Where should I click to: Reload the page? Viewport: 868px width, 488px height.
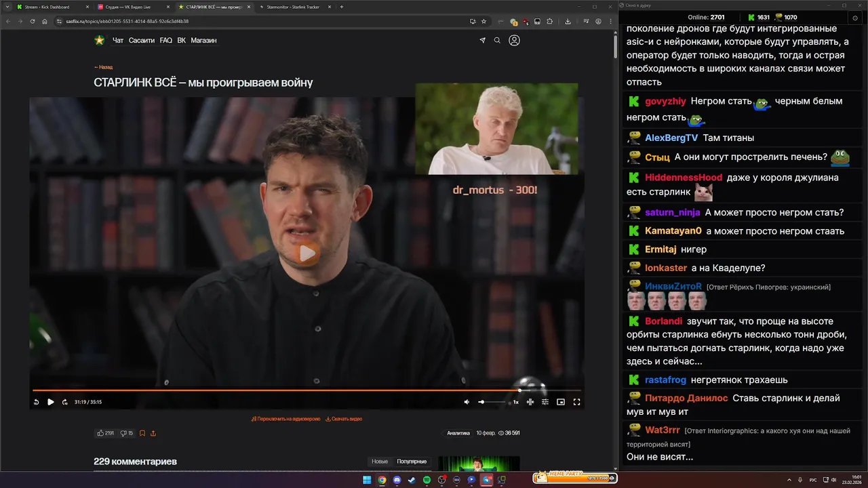click(x=32, y=21)
